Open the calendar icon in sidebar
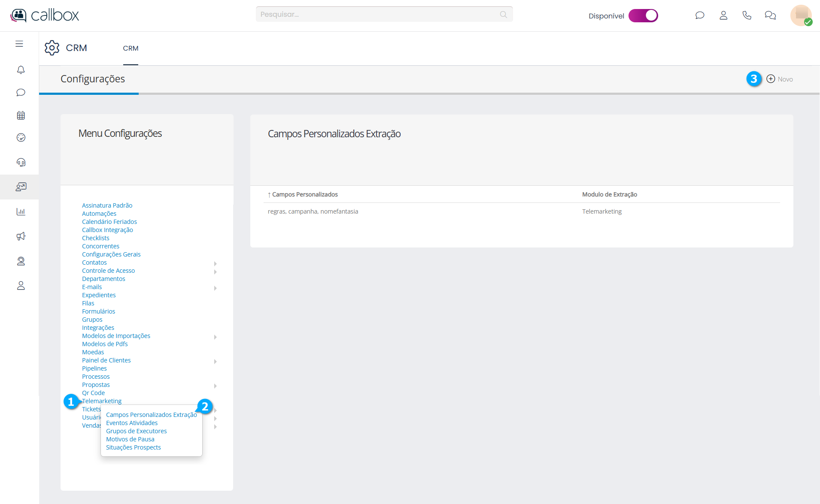The image size is (820, 504). [x=21, y=115]
